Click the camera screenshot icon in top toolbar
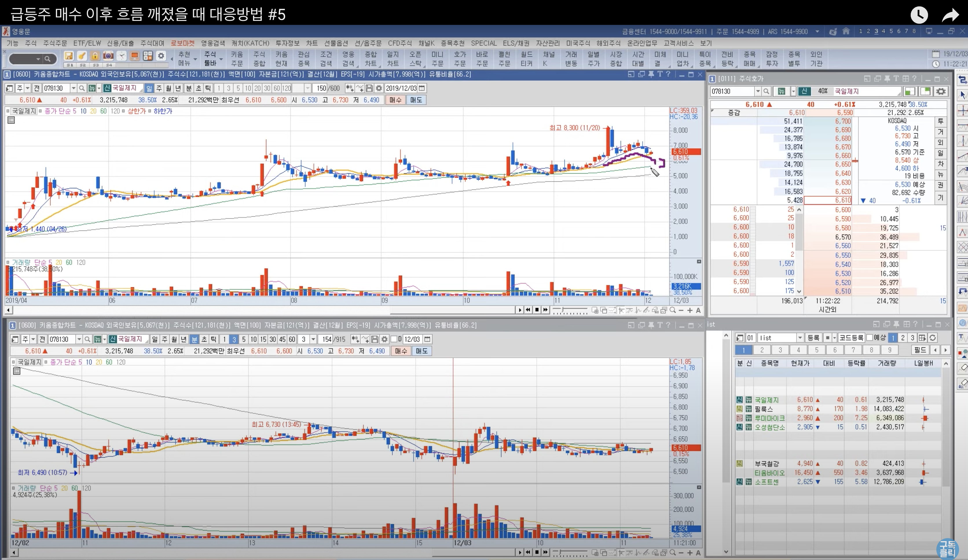 tap(108, 56)
